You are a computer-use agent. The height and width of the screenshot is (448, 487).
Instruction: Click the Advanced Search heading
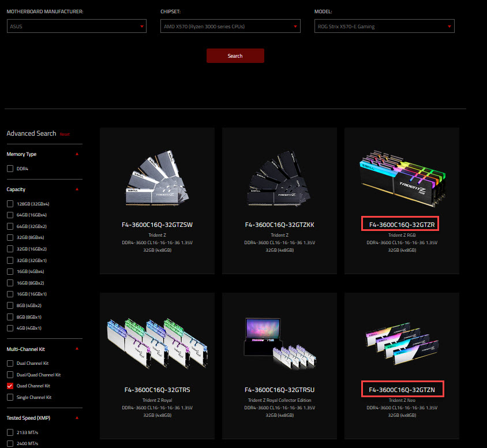(31, 133)
